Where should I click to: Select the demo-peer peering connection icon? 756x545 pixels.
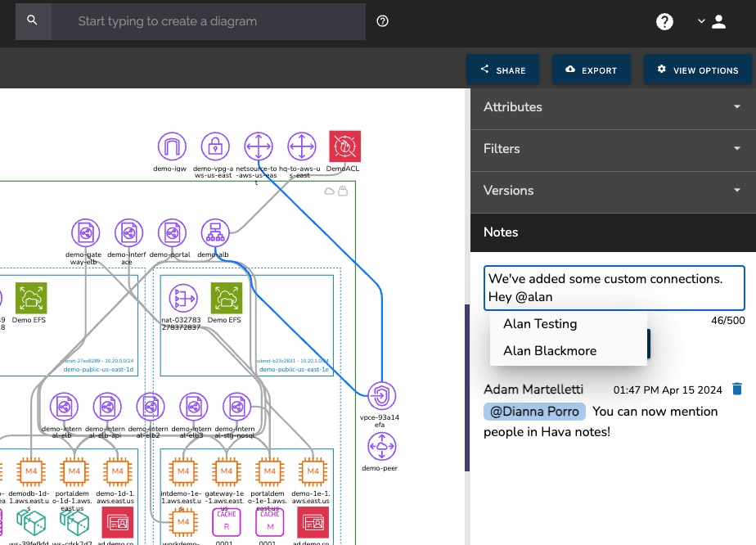[x=380, y=448]
